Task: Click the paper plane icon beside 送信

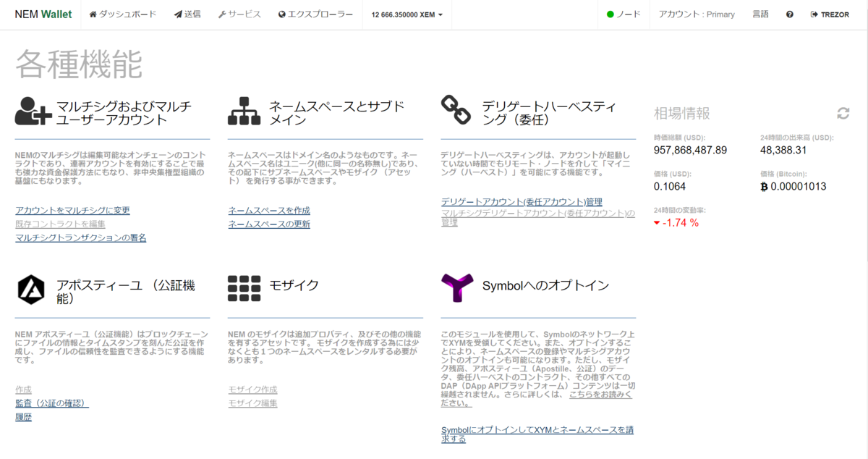Action: (x=178, y=14)
